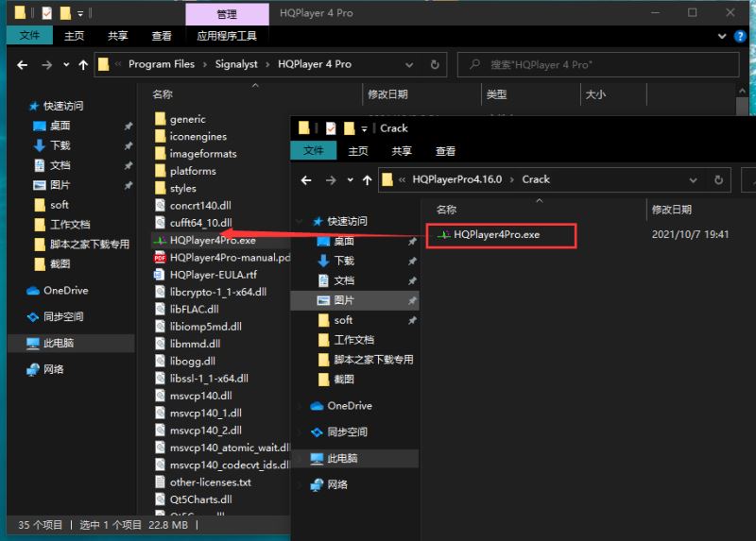Open the 管理 contextual tab

pos(227,14)
